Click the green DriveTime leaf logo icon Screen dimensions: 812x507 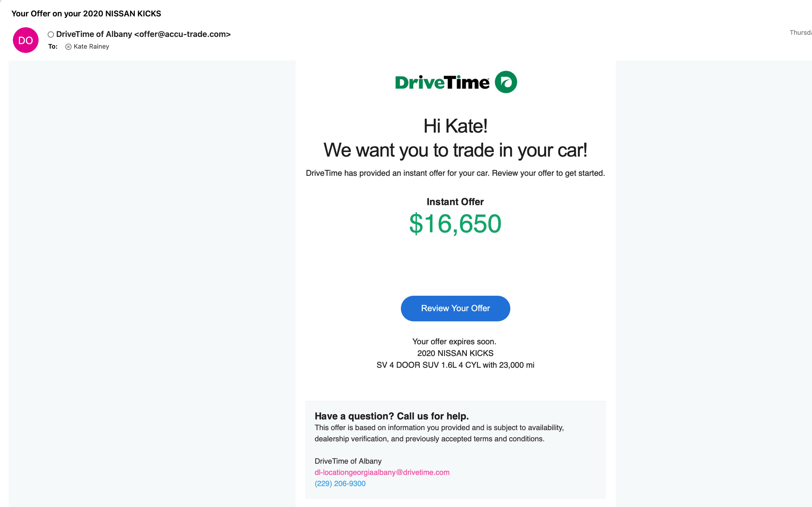click(506, 82)
